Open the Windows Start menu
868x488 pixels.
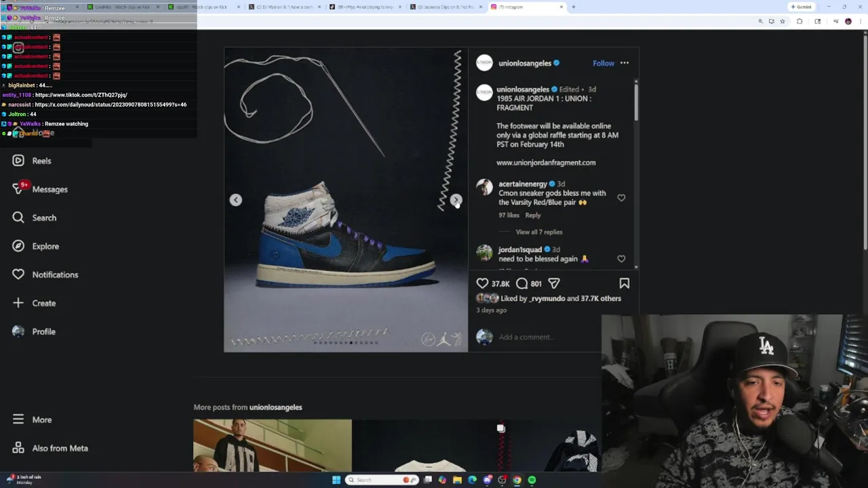point(336,480)
